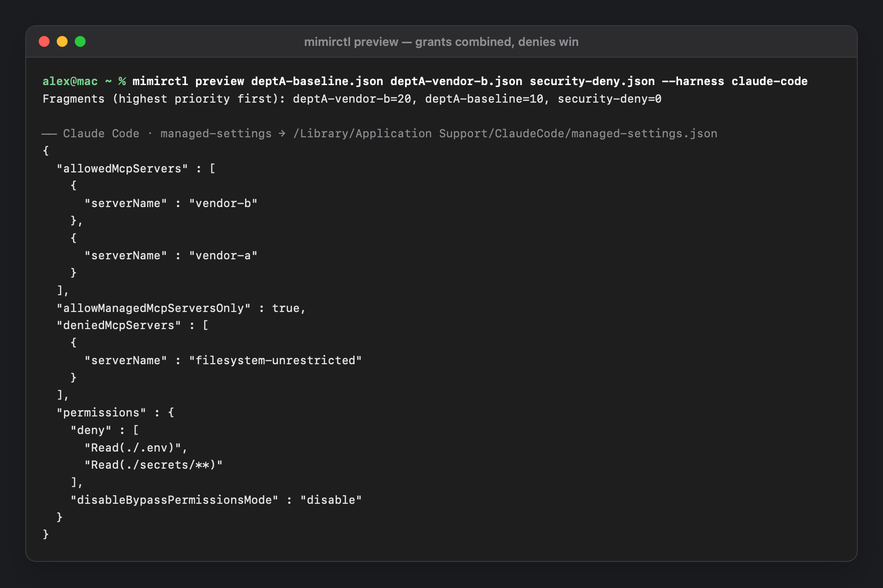Click the 'Claude Code' header label
The image size is (883, 588).
pos(101,133)
